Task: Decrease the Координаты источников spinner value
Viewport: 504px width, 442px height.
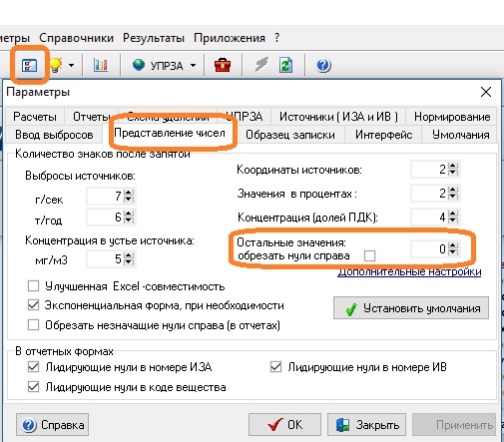Action: 453,173
